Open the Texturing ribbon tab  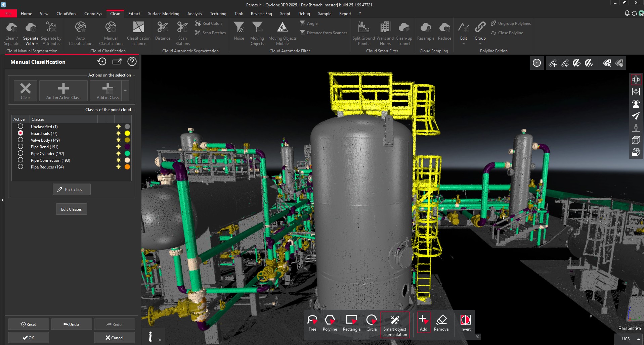218,13
